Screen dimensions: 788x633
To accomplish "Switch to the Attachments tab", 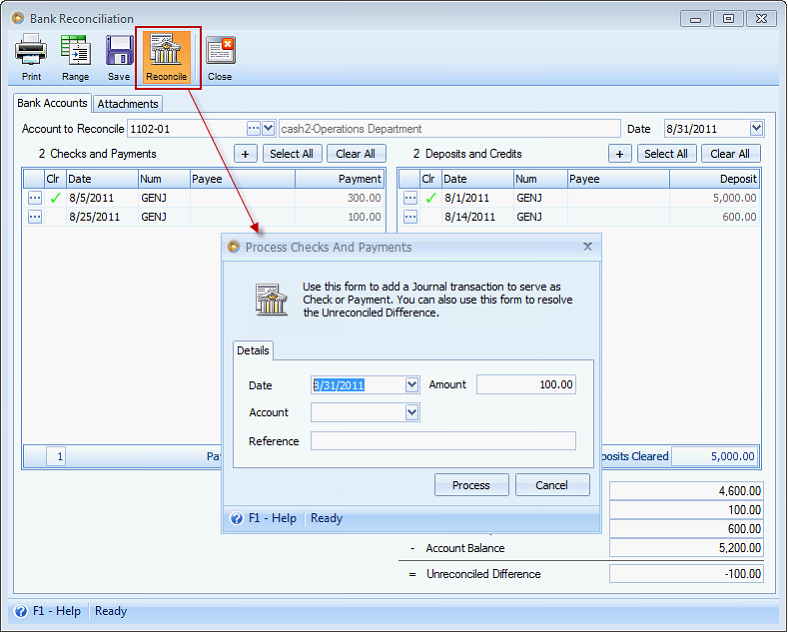I will coord(128,104).
